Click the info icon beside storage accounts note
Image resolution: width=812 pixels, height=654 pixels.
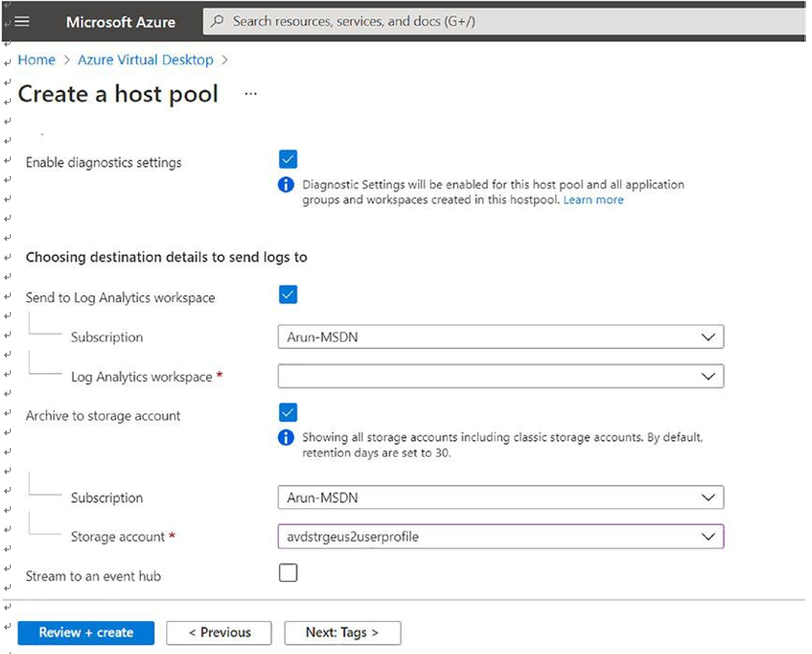(286, 437)
